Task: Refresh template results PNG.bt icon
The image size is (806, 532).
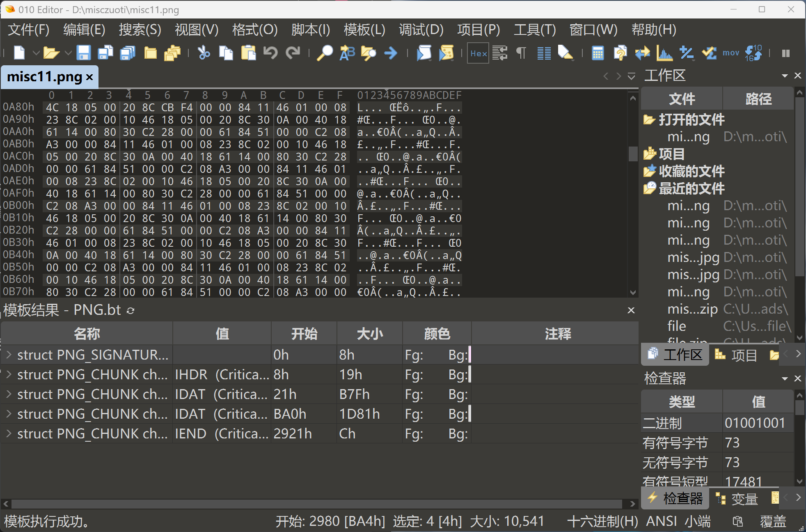Action: pyautogui.click(x=131, y=311)
